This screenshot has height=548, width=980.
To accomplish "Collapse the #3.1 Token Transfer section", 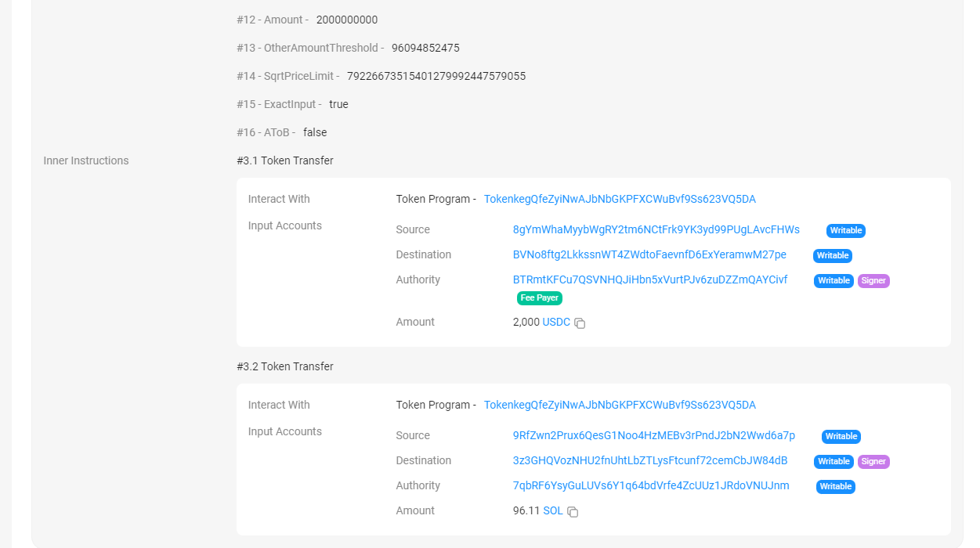I will click(x=284, y=160).
